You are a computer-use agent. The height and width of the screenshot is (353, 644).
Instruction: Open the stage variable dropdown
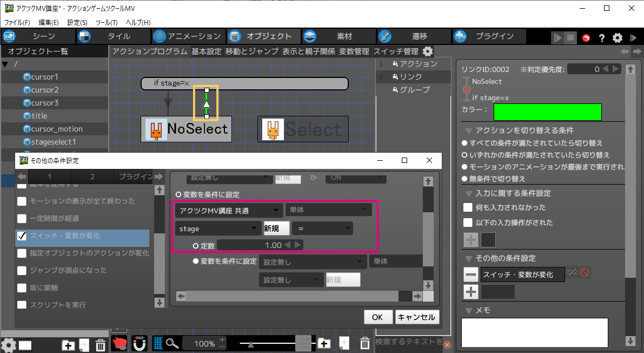tap(217, 229)
